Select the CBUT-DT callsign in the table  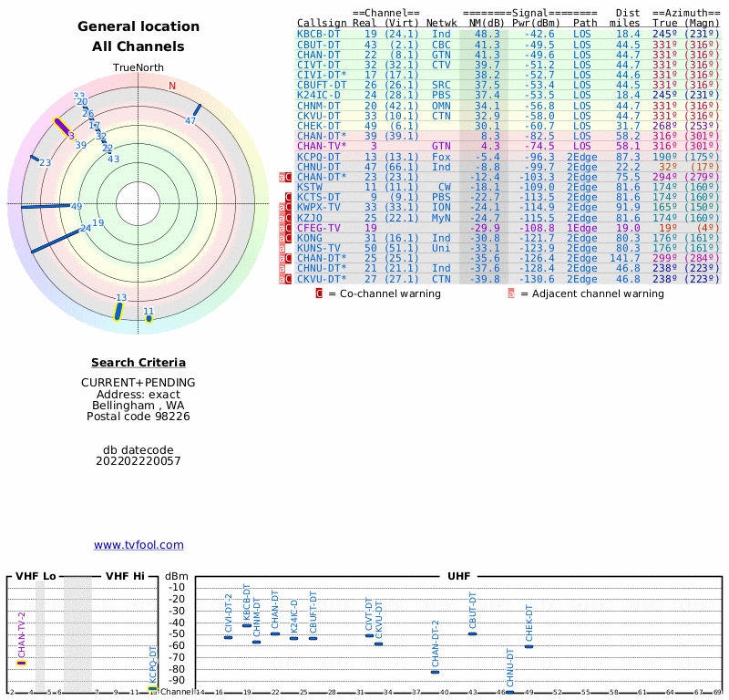pyautogui.click(x=318, y=45)
